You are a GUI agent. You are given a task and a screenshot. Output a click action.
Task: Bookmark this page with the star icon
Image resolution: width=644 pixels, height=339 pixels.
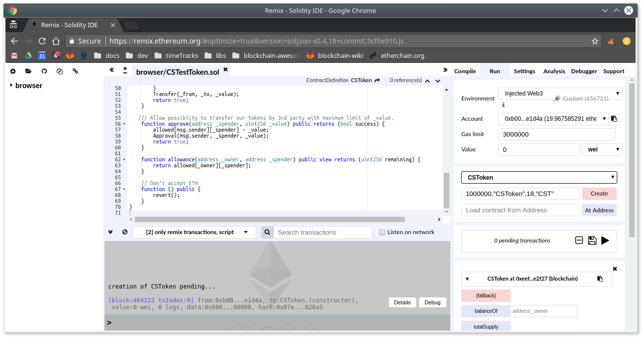595,41
